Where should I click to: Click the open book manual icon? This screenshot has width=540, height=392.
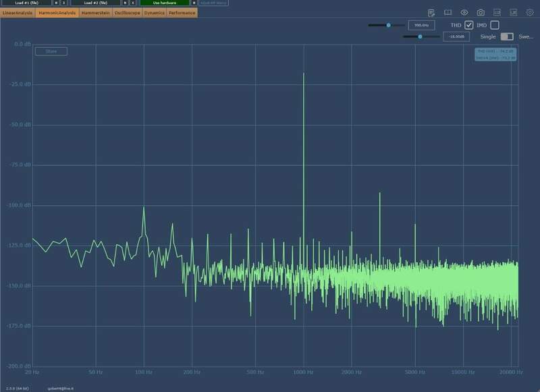(x=448, y=13)
